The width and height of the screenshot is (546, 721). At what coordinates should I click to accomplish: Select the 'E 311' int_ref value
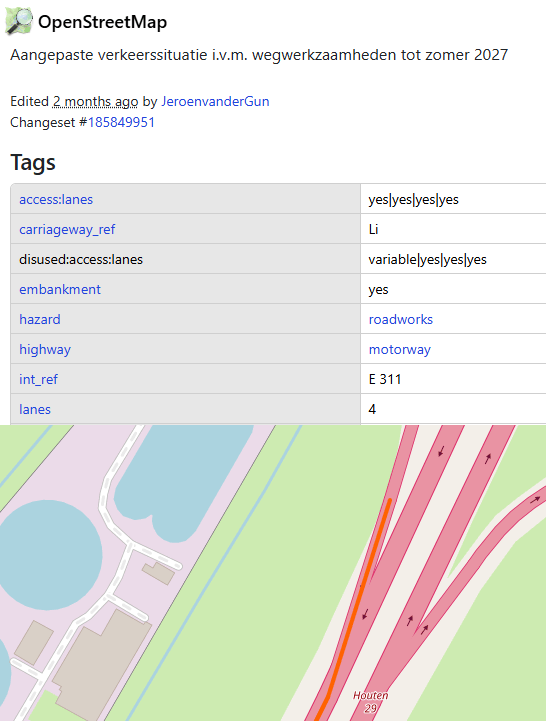(385, 379)
